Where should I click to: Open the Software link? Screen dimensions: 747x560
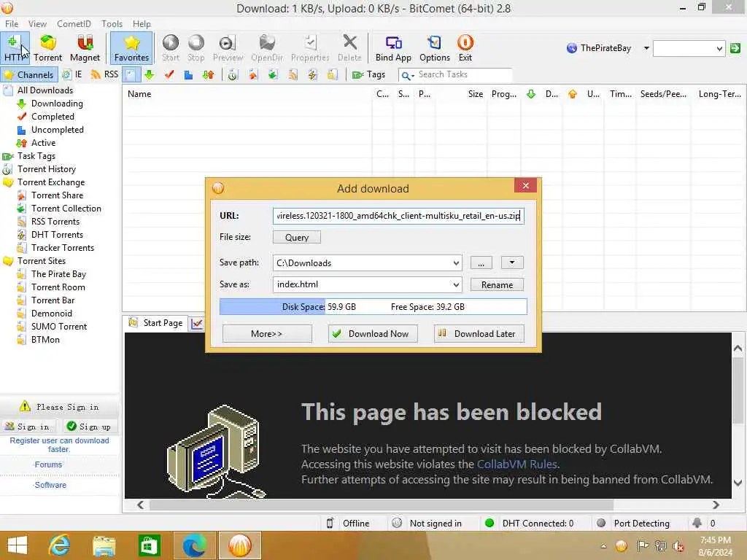click(50, 485)
